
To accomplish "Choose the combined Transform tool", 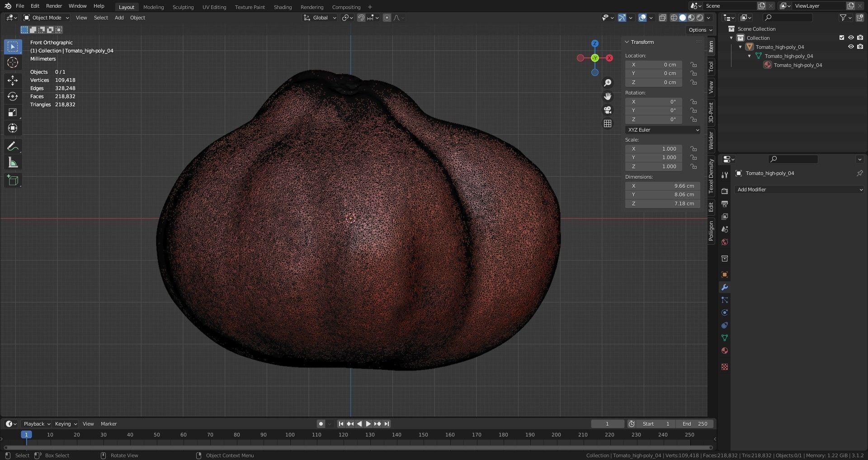I will [13, 128].
